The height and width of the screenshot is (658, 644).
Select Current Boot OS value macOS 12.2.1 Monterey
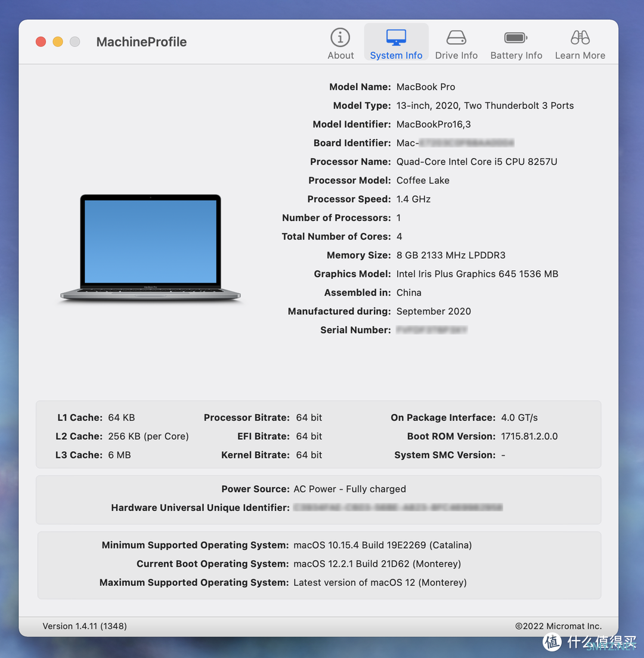coord(377,564)
